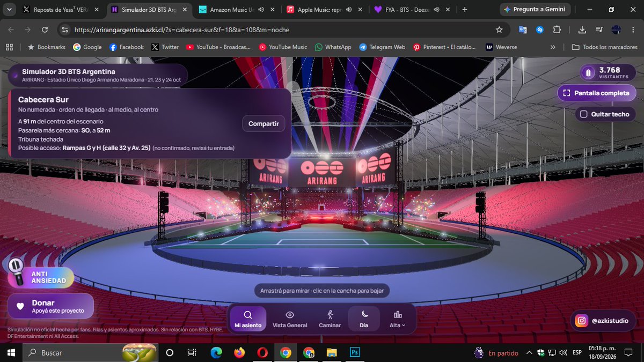
Task: Open Task View on the taskbar
Action: 192,353
